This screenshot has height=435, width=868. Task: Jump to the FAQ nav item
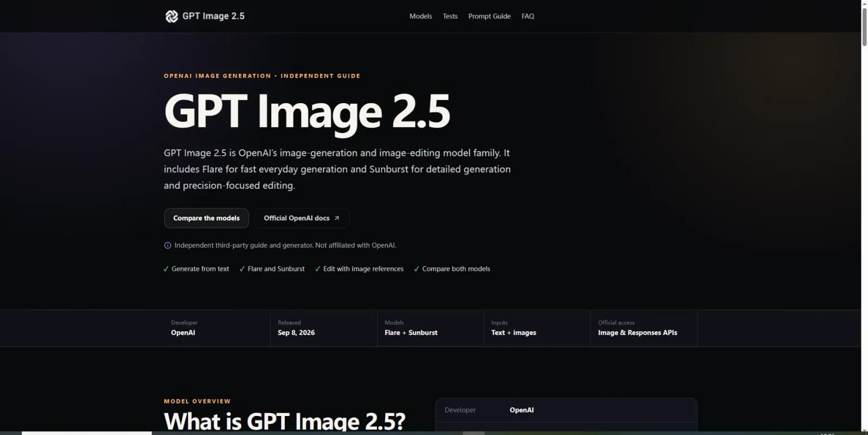tap(528, 16)
